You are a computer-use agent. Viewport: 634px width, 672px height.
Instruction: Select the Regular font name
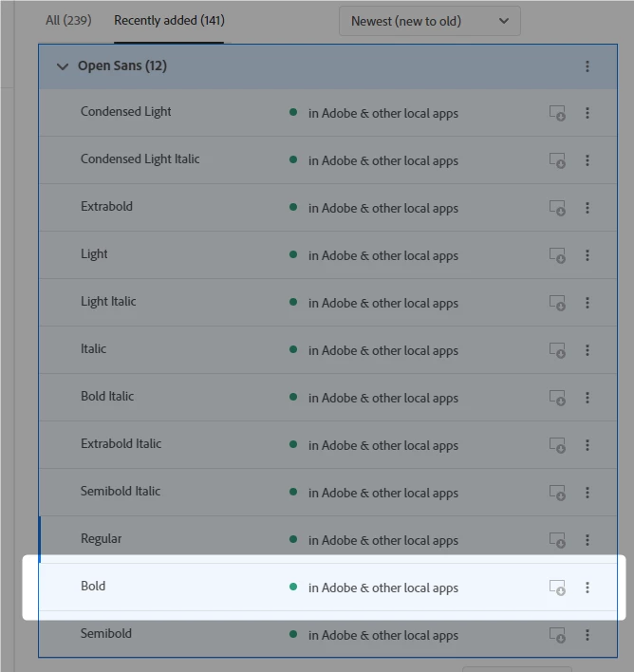tap(102, 539)
